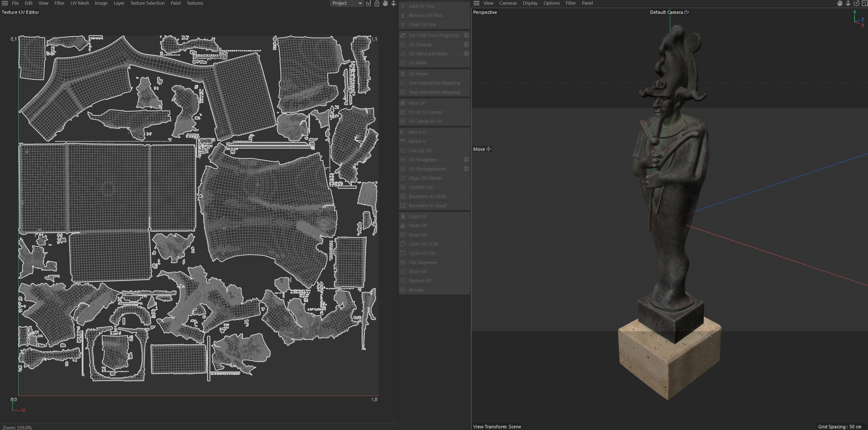This screenshot has height=430, width=868.
Task: Open UV Unwrap settings gear
Action: [x=466, y=45]
